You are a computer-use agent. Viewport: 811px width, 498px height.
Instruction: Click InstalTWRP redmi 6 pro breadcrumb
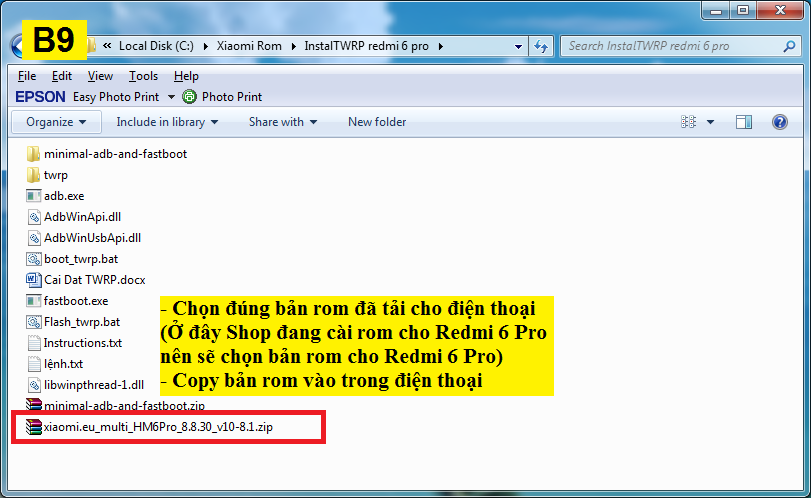tap(366, 46)
